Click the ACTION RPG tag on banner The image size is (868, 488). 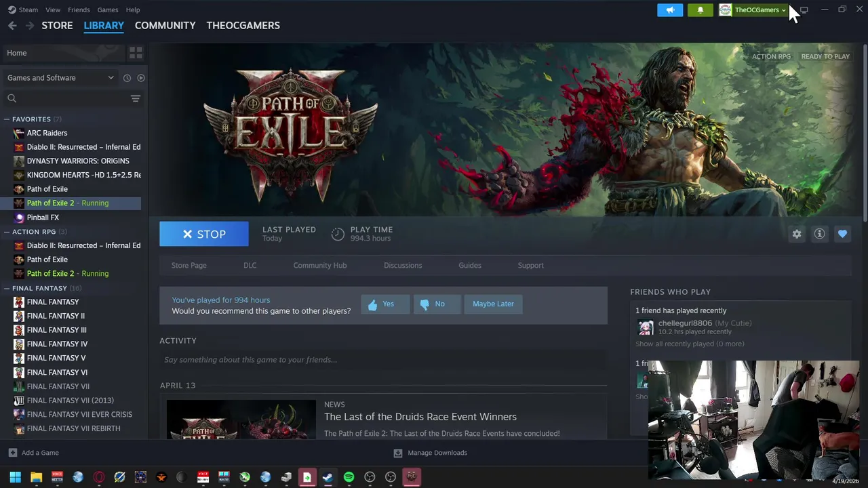771,56
